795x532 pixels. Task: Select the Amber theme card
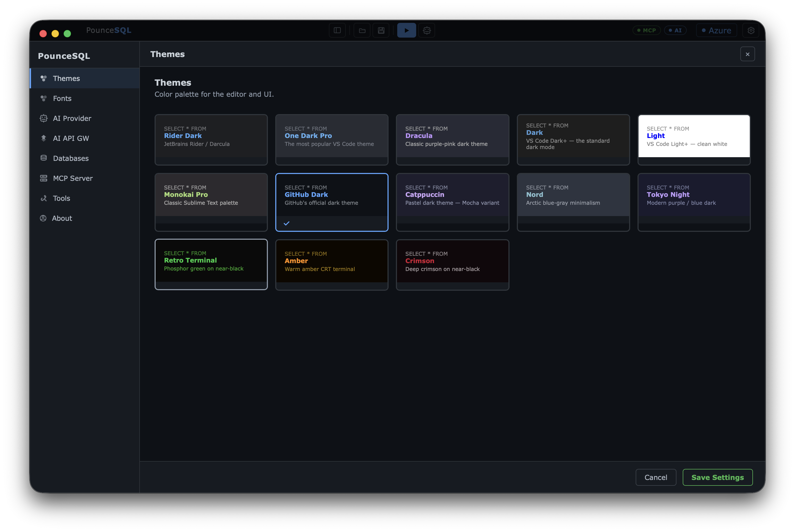click(332, 265)
